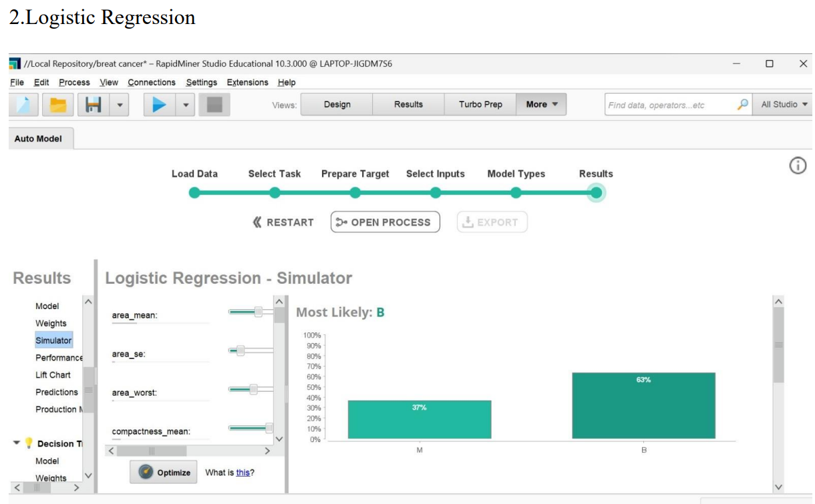Click the lightbulb icon beside Decision Tree

[x=29, y=443]
